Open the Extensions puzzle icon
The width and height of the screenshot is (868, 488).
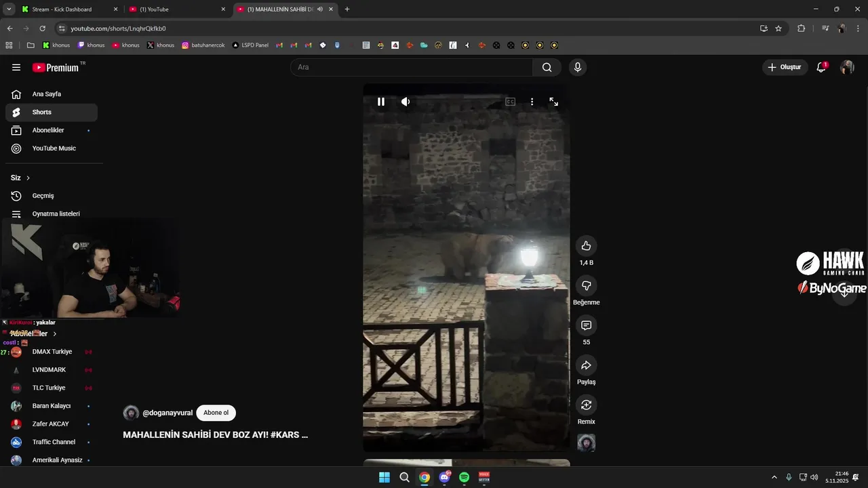click(802, 28)
